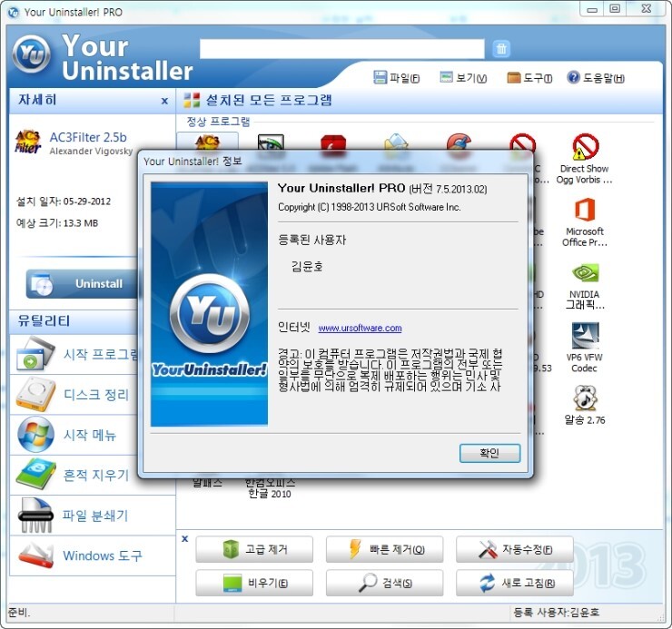Click 설치된 모든 프로그램 header

click(x=269, y=100)
